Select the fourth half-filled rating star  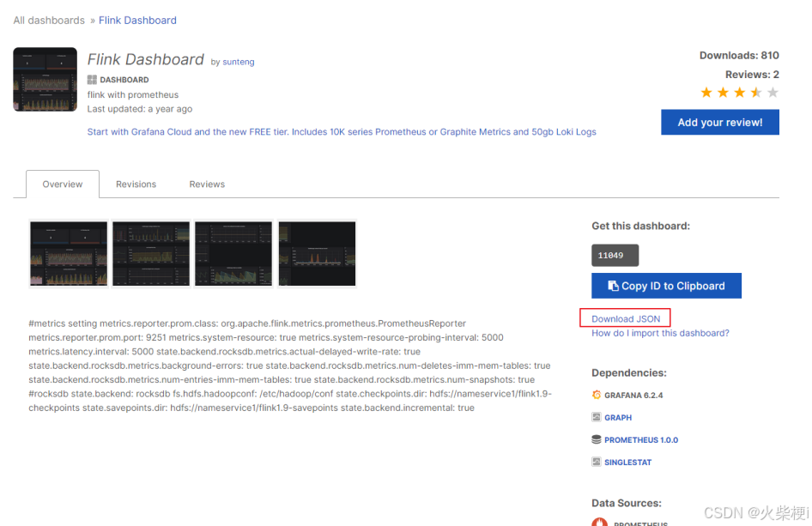point(756,93)
